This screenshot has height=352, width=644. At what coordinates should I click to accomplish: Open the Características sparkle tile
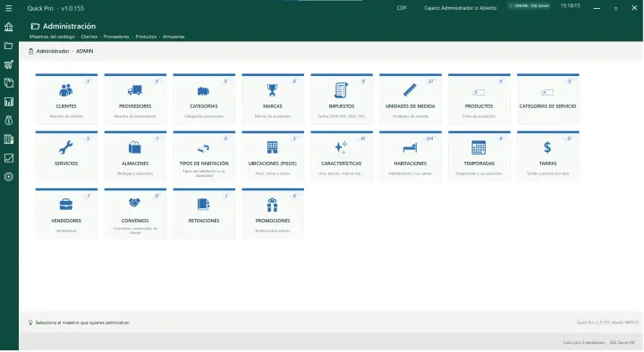(342, 156)
